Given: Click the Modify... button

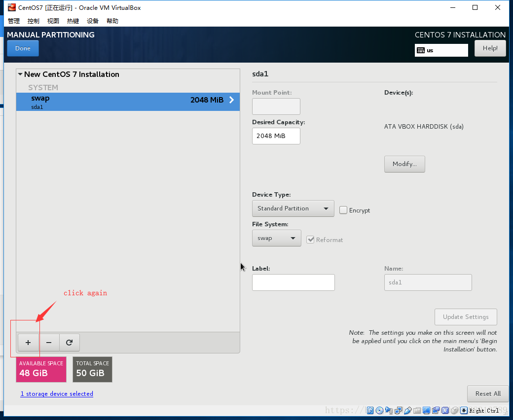Looking at the screenshot, I should (x=404, y=164).
